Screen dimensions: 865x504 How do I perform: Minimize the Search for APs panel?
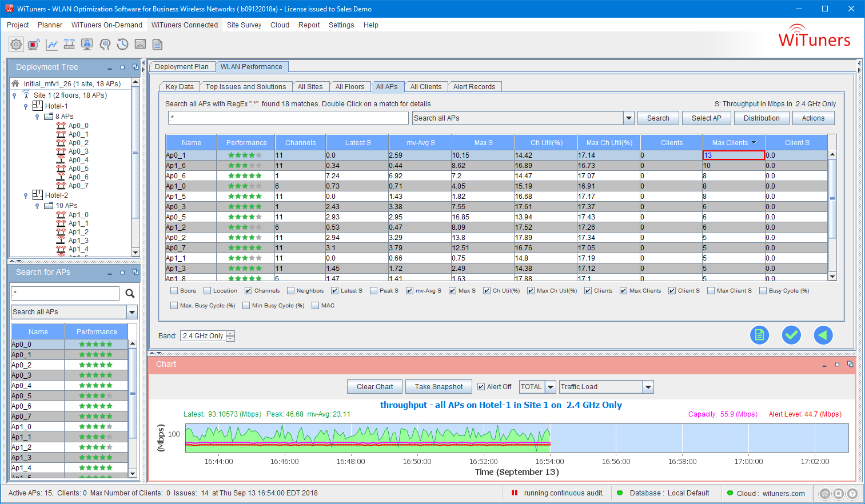[110, 273]
